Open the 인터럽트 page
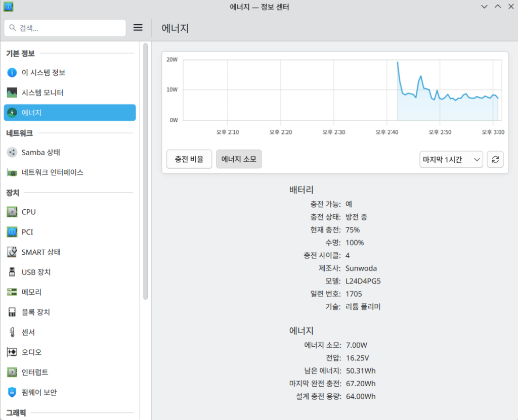Image resolution: width=518 pixels, height=420 pixels. point(35,372)
